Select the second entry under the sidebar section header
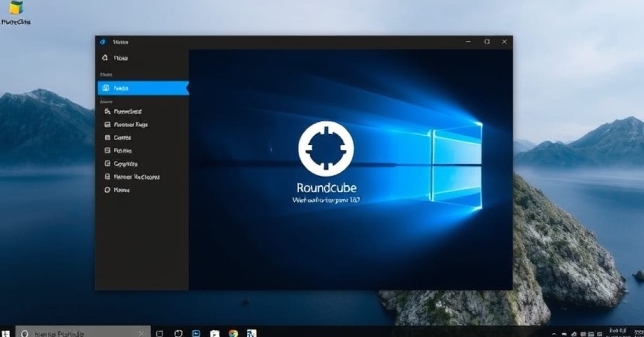Image resolution: width=644 pixels, height=337 pixels. pos(129,124)
